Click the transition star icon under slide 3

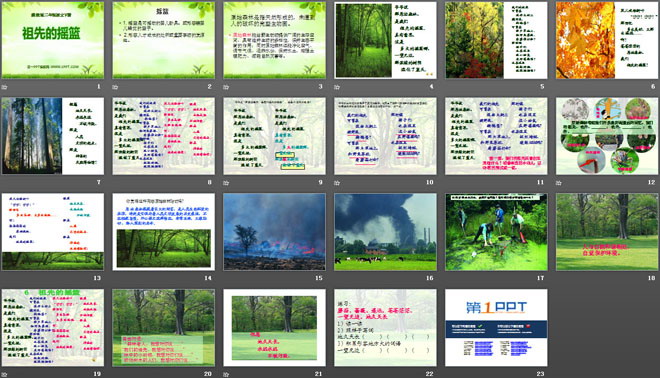pos(226,87)
